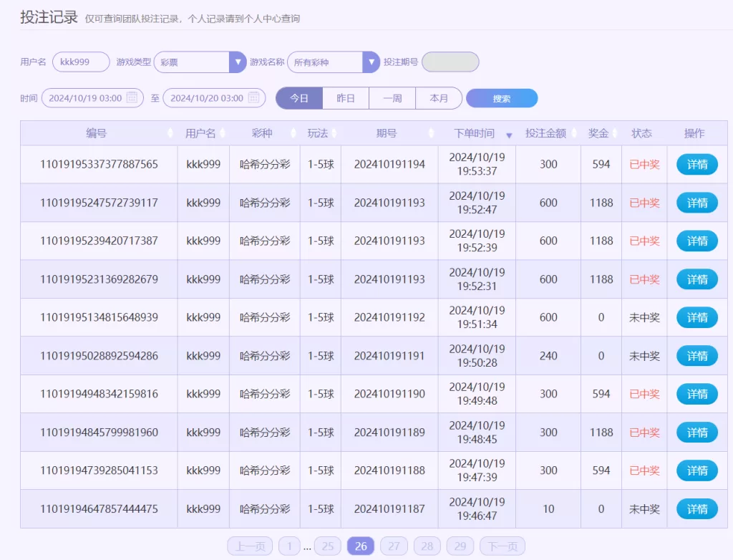Image resolution: width=733 pixels, height=560 pixels.
Task: Sort table by 期号 column arrows
Action: coord(431,133)
